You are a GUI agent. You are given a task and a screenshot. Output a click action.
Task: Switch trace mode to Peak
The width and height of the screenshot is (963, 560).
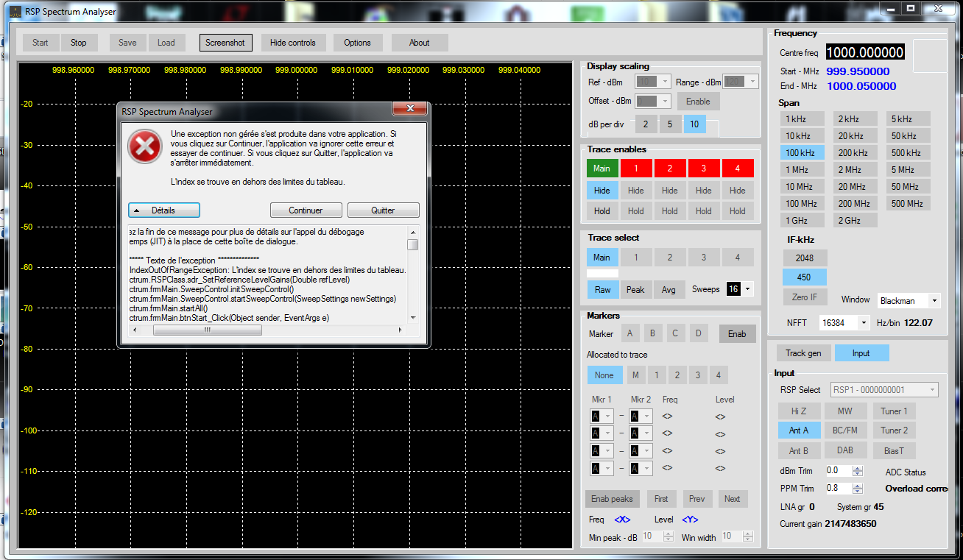click(635, 290)
